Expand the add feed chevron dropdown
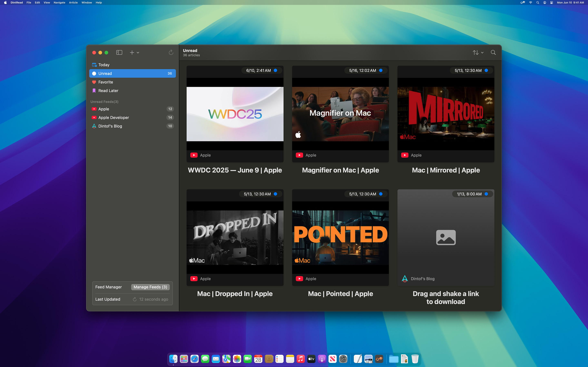The width and height of the screenshot is (588, 367). tap(138, 53)
